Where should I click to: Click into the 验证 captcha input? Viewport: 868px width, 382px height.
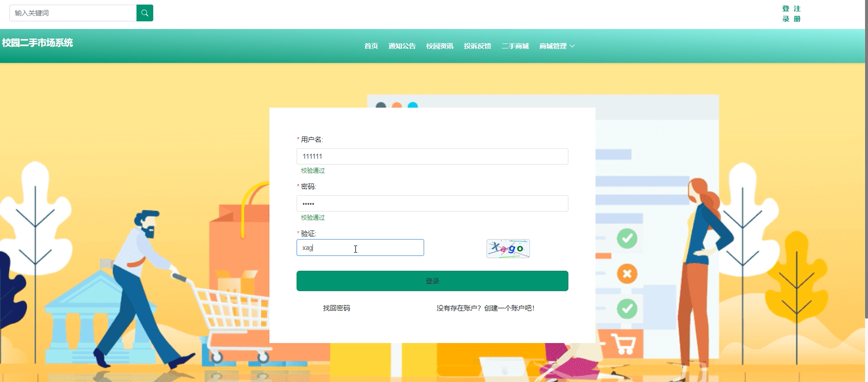pos(360,248)
